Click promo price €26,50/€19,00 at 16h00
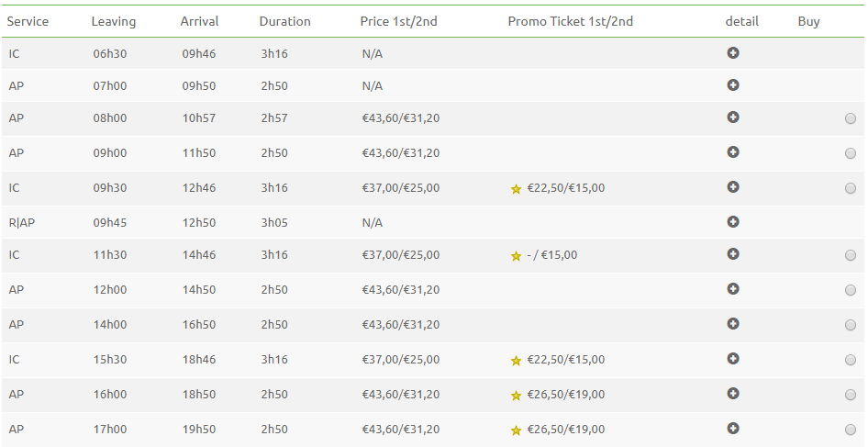 (x=566, y=395)
